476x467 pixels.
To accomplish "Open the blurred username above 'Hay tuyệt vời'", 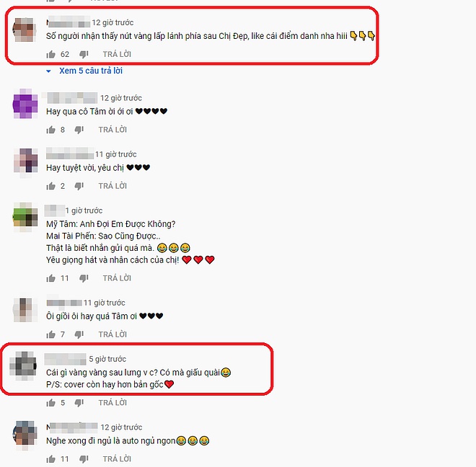I will click(70, 154).
